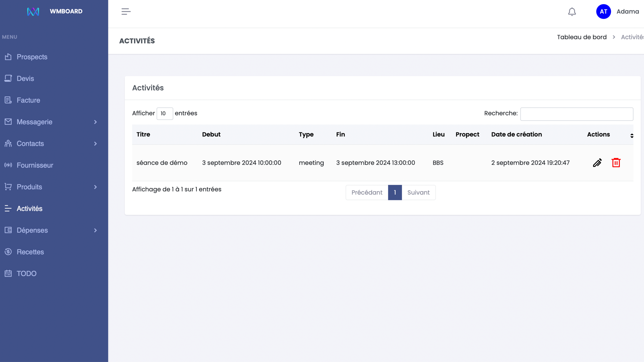
Task: Click the Activités breadcrumb text
Action: point(633,37)
